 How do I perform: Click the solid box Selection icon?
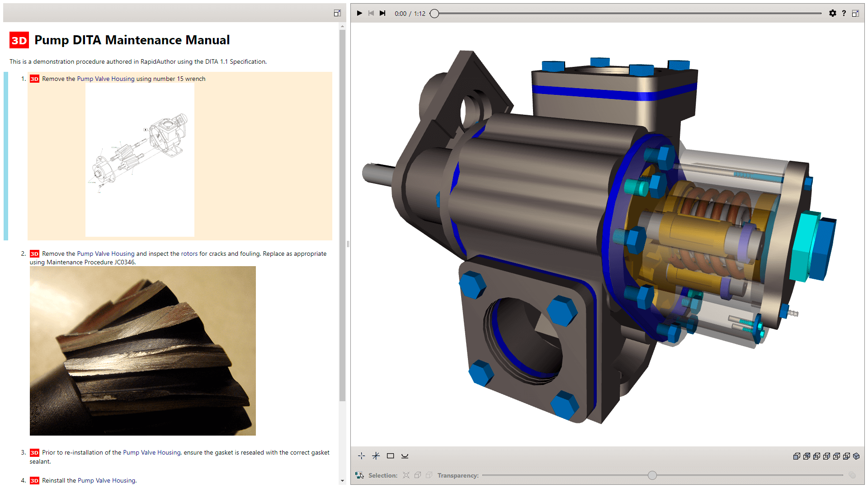(x=418, y=475)
